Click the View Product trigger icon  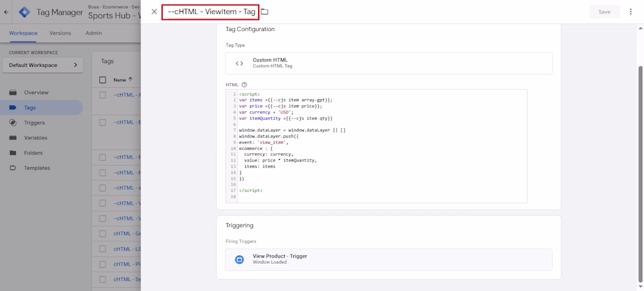pyautogui.click(x=239, y=259)
